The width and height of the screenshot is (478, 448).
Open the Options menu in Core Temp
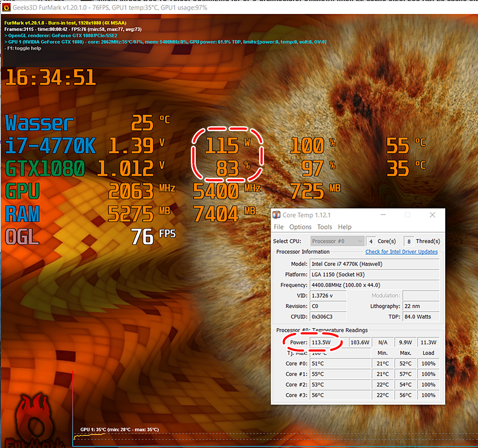coord(300,227)
